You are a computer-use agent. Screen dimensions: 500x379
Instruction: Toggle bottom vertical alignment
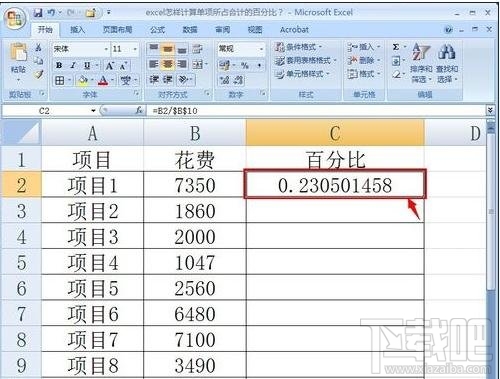(182, 49)
